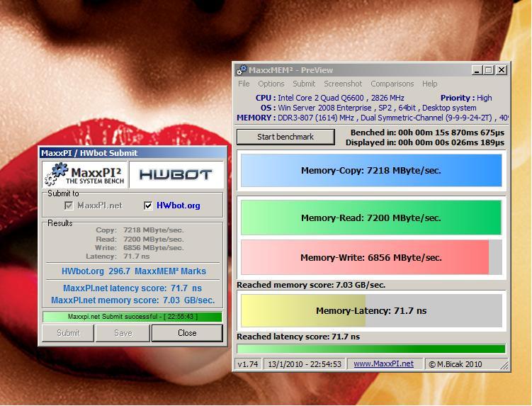Click the Copy: 7218 MByte/sec result row

(x=140, y=230)
